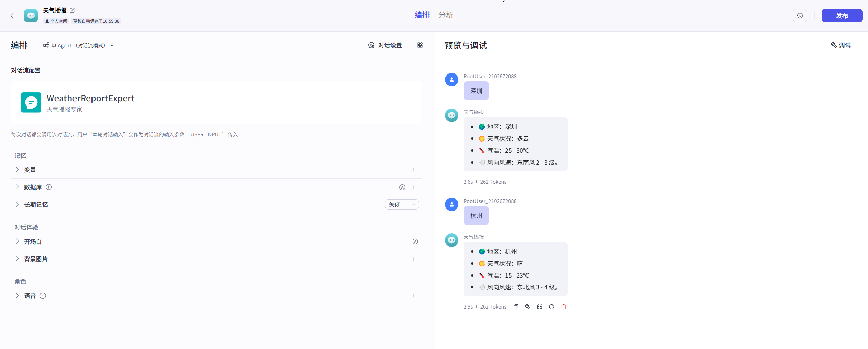Viewport: 868px width, 349px height.
Task: Add a new variable with plus icon
Action: [x=414, y=170]
